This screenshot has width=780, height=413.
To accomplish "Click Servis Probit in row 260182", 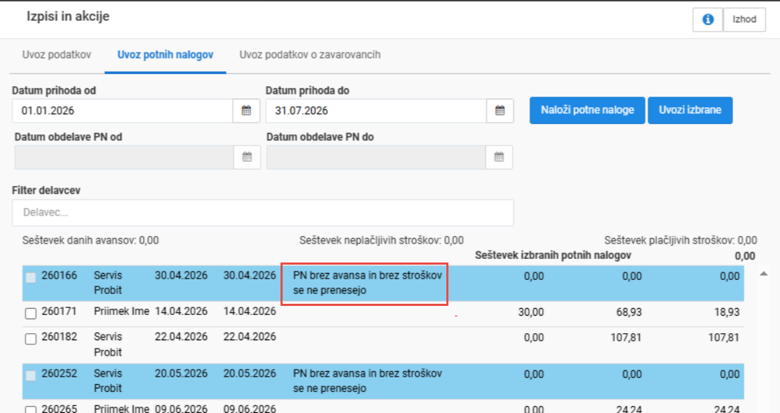I will 108,344.
